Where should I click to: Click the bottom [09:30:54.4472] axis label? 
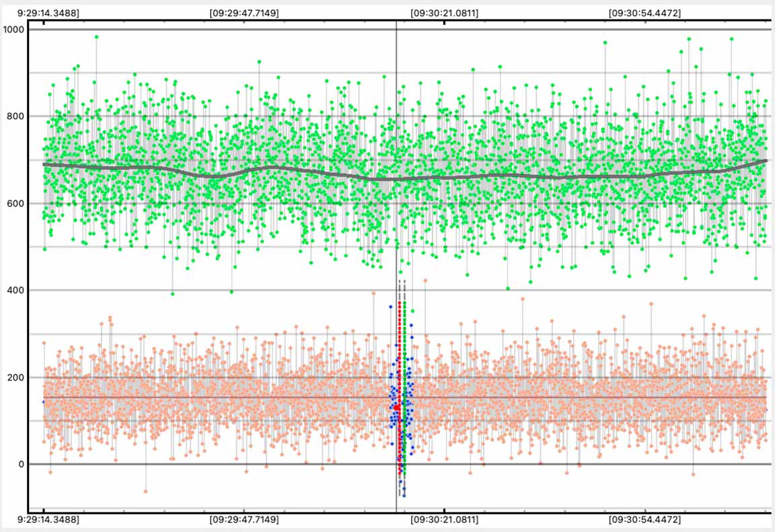(644, 520)
